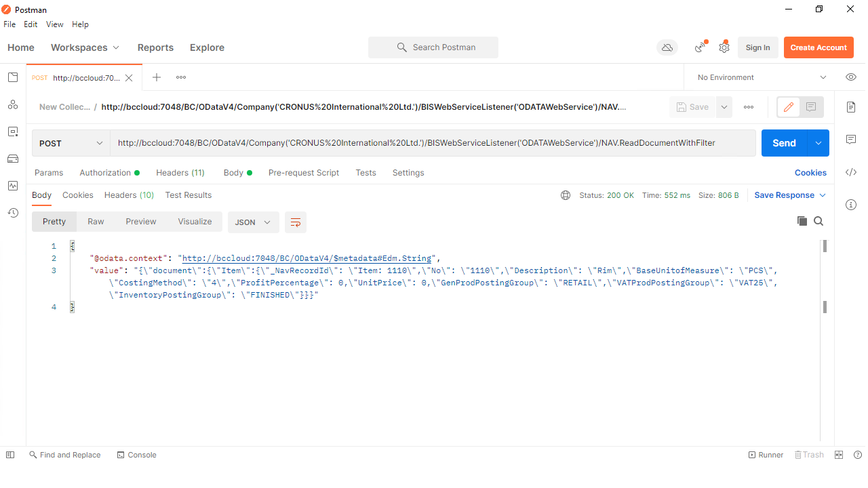This screenshot has width=868, height=488.
Task: Go to Home
Action: click(21, 47)
